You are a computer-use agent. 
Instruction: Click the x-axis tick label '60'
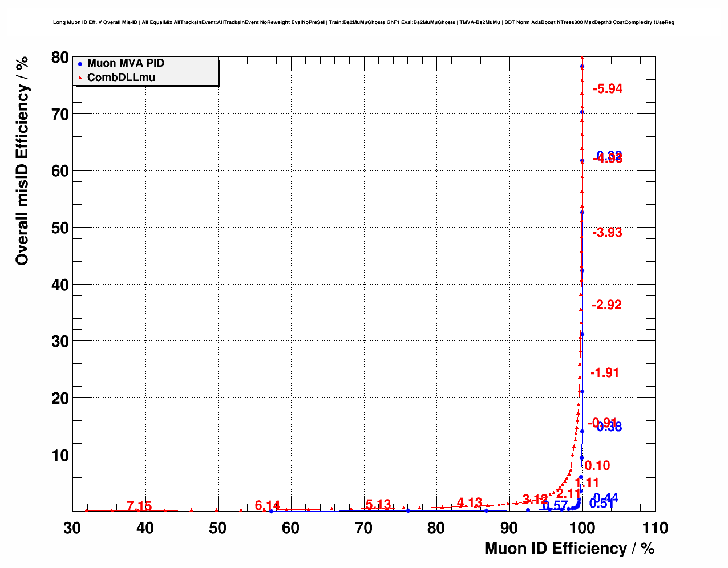291,528
